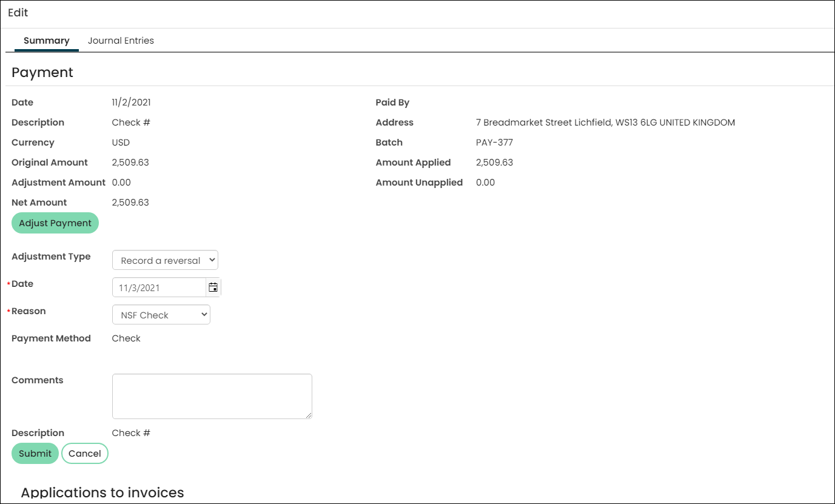Click the Original Amount value 2,509.63
This screenshot has height=504, width=835.
(130, 163)
